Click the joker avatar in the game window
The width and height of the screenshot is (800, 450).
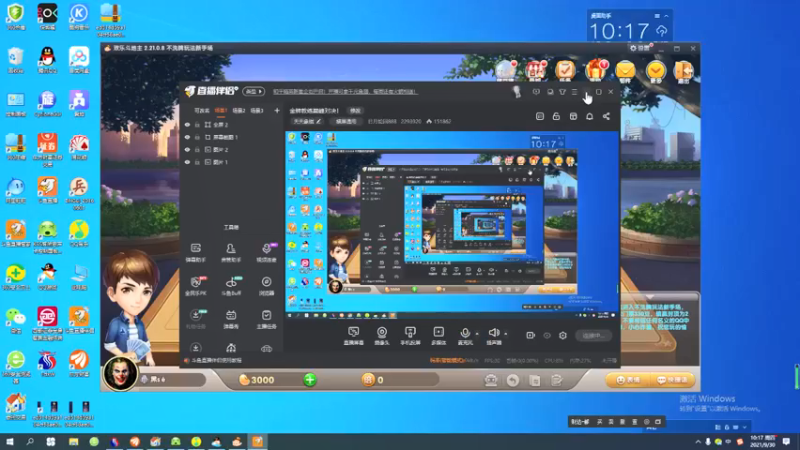pyautogui.click(x=120, y=374)
